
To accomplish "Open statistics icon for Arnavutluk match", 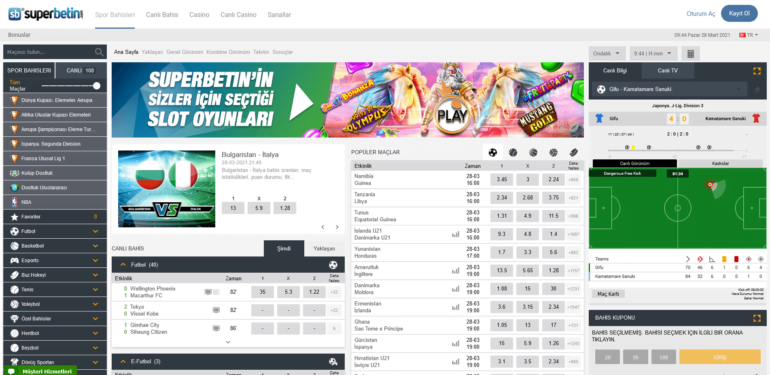I will pos(455,270).
